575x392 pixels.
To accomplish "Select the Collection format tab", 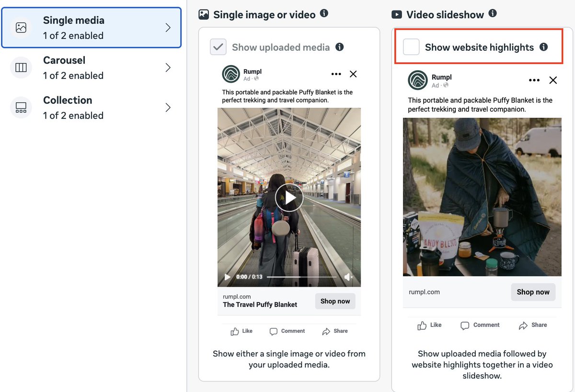I will tap(91, 108).
